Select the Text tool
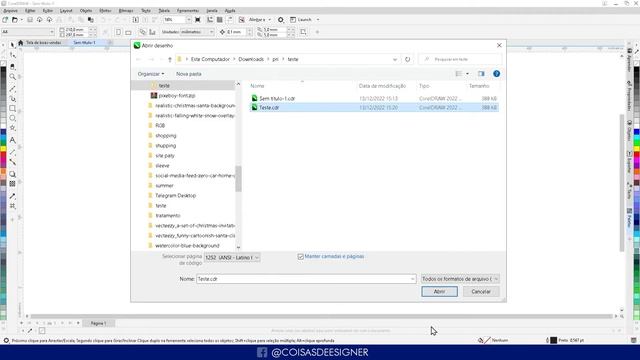 coord(13,140)
